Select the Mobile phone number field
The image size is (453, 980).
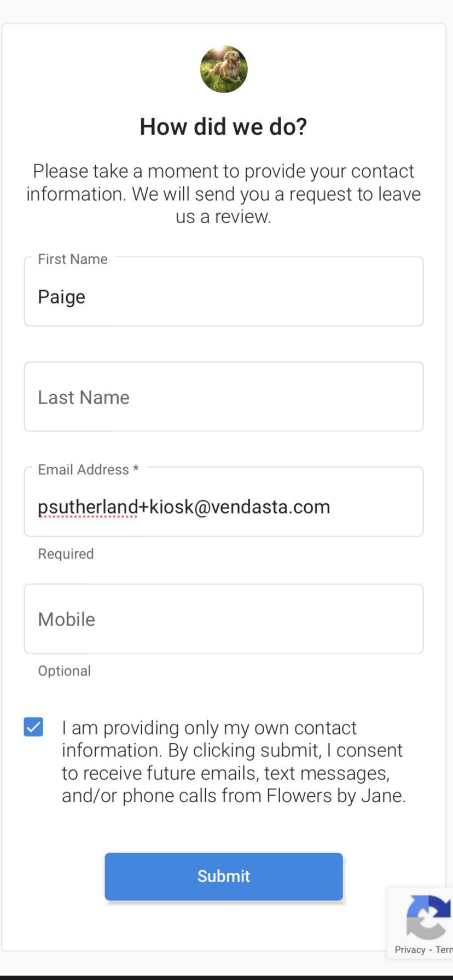click(224, 619)
